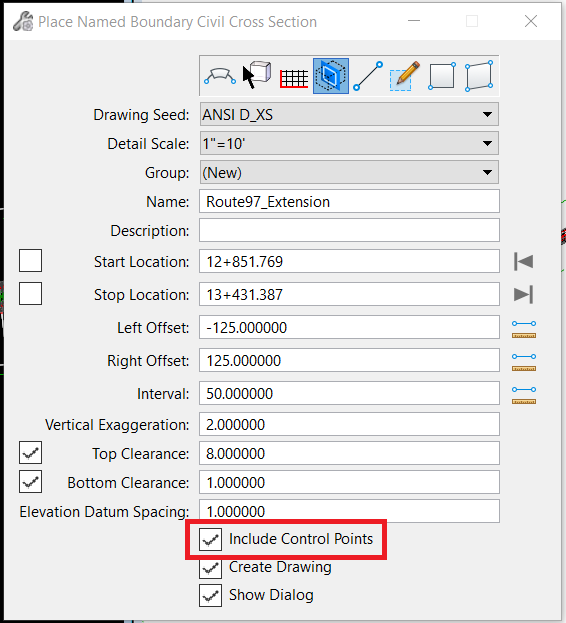The height and width of the screenshot is (623, 566).
Task: Click the Name field containing Route97_Extension
Action: pyautogui.click(x=349, y=201)
